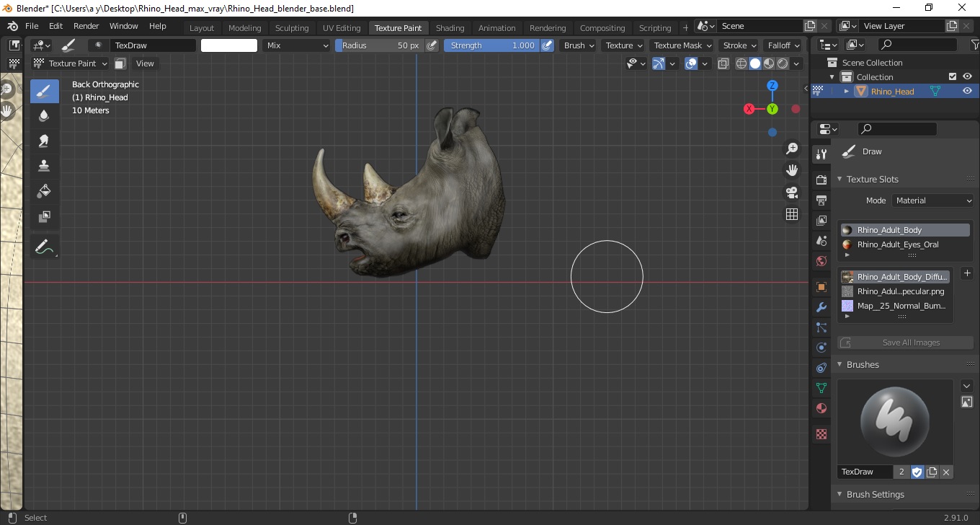980x525 pixels.
Task: Select the Draw brush tool
Action: pos(44,91)
